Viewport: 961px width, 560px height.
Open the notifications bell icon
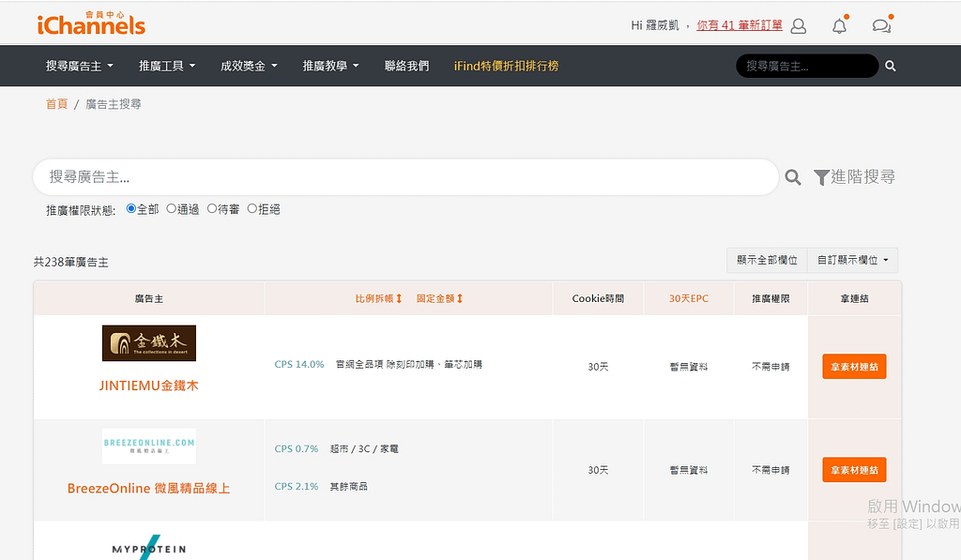tap(839, 25)
